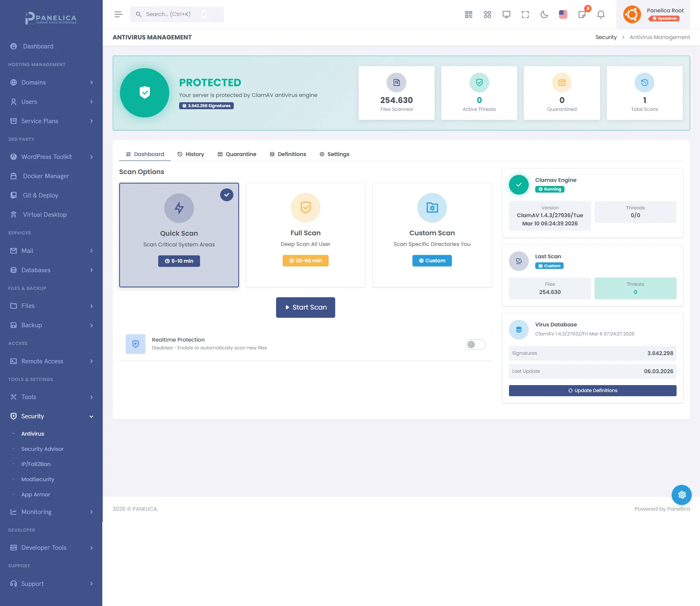Expand the Domains sidebar menu
This screenshot has width=700, height=606.
[x=51, y=83]
